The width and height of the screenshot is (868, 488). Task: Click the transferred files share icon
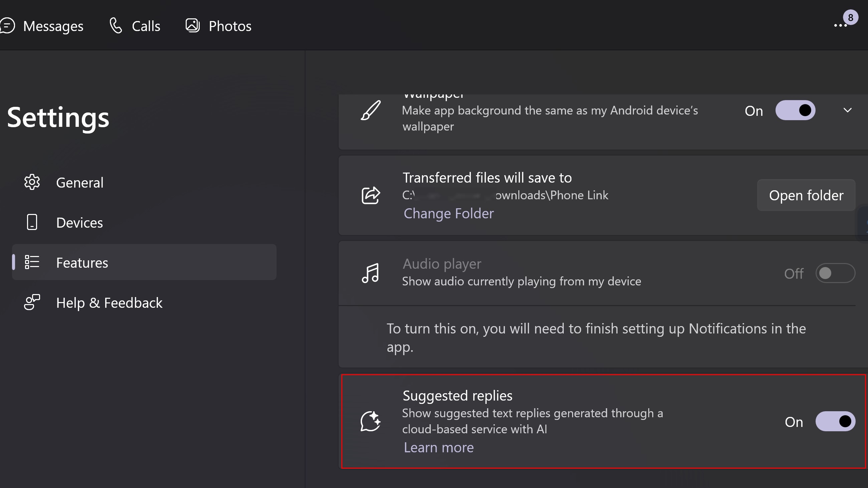[371, 194]
